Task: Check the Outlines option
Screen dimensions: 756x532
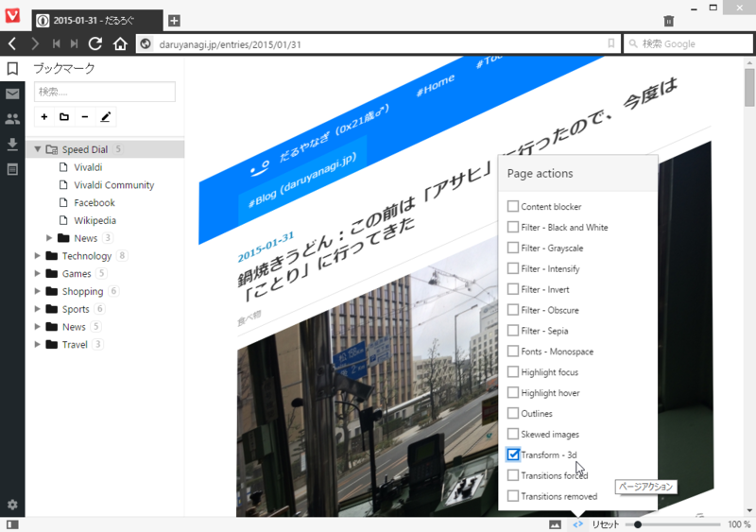Action: (513, 413)
